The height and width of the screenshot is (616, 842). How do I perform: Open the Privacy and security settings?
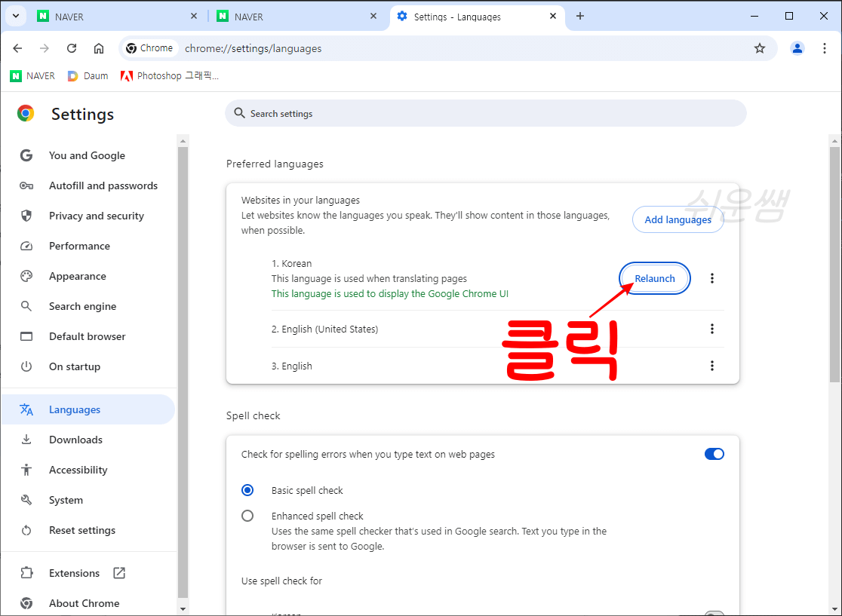[96, 216]
